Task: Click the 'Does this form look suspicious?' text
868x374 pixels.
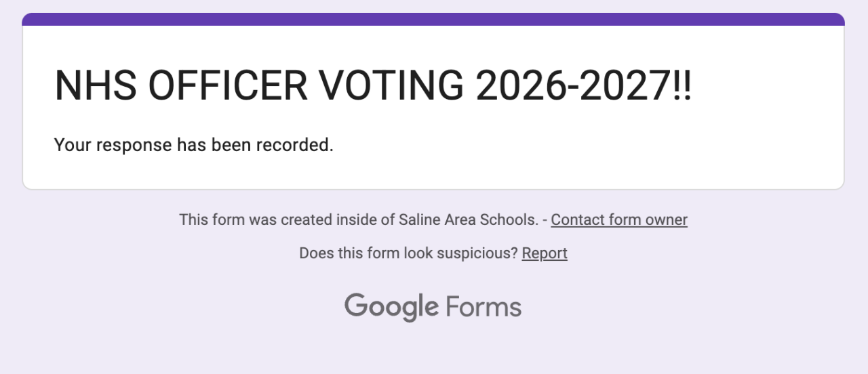Action: point(408,253)
